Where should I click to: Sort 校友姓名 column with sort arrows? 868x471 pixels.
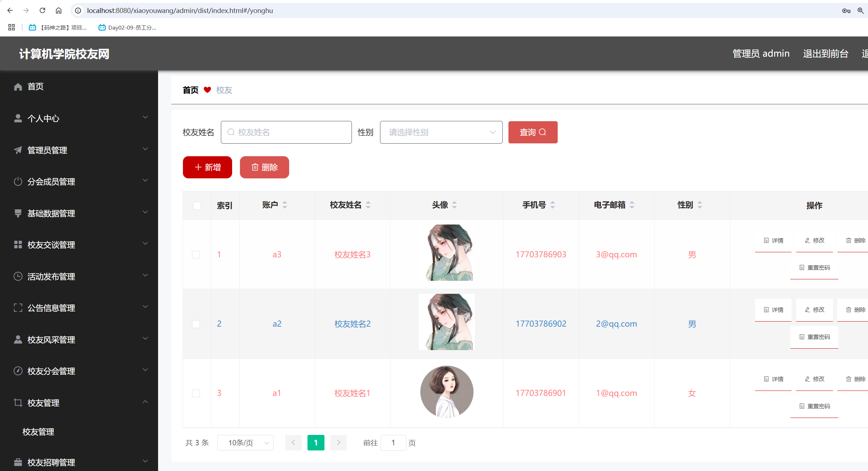click(x=368, y=205)
